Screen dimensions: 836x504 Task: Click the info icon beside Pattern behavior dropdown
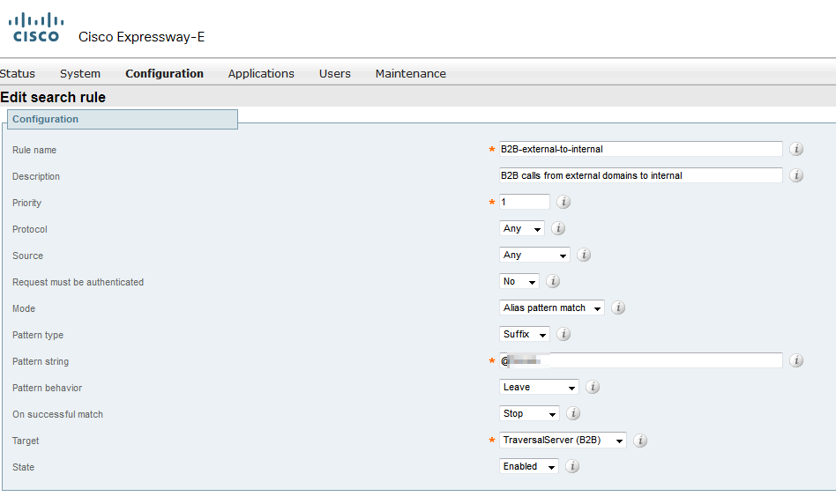593,387
